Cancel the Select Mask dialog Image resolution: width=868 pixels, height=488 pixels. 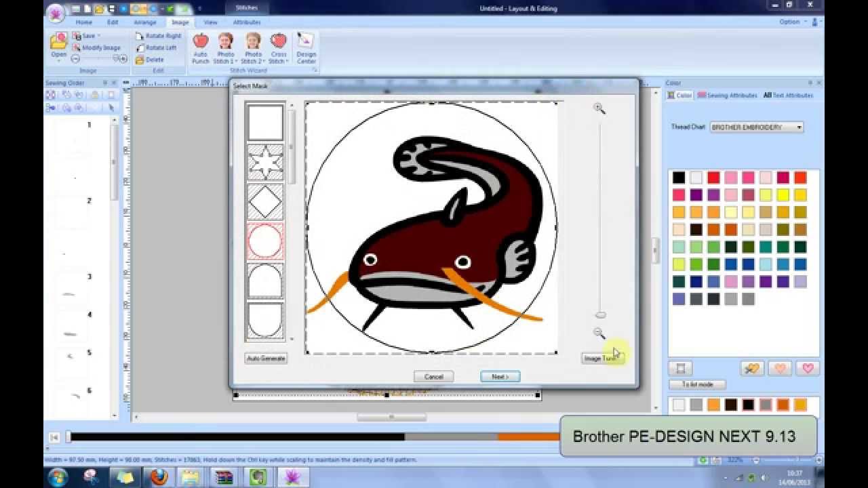pyautogui.click(x=433, y=377)
